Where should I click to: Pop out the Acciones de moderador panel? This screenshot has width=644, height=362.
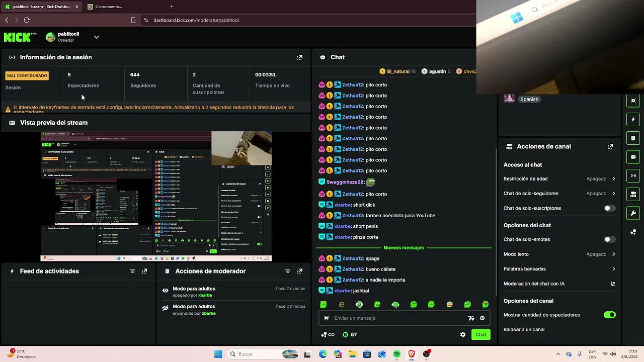point(300,271)
